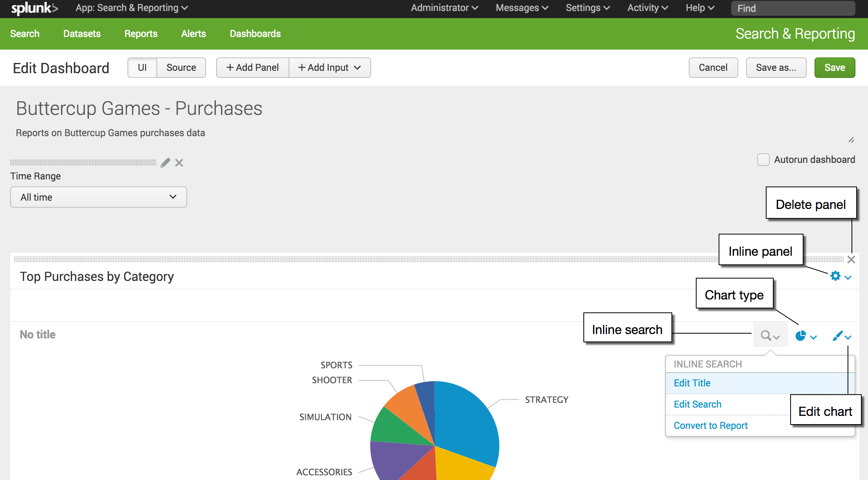This screenshot has height=480, width=868.
Task: Switch to UI edit mode
Action: tap(142, 68)
